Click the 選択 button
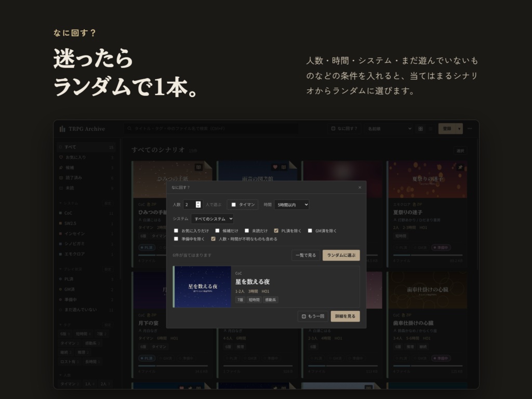This screenshot has height=399, width=532. [460, 151]
